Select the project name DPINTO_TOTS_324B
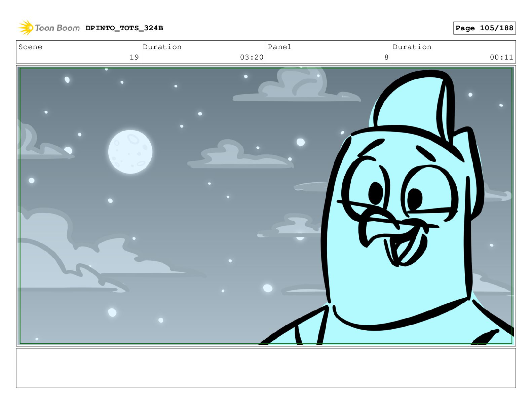The image size is (532, 412). [x=124, y=28]
